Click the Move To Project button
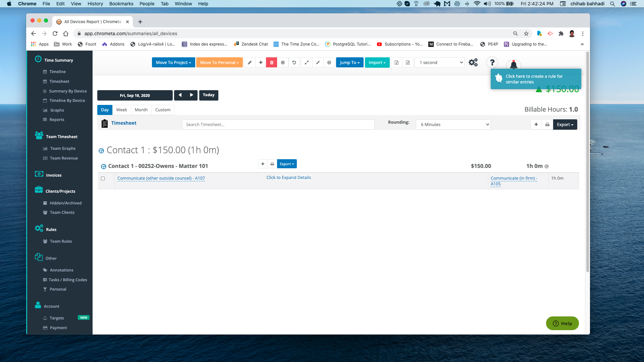 173,62
